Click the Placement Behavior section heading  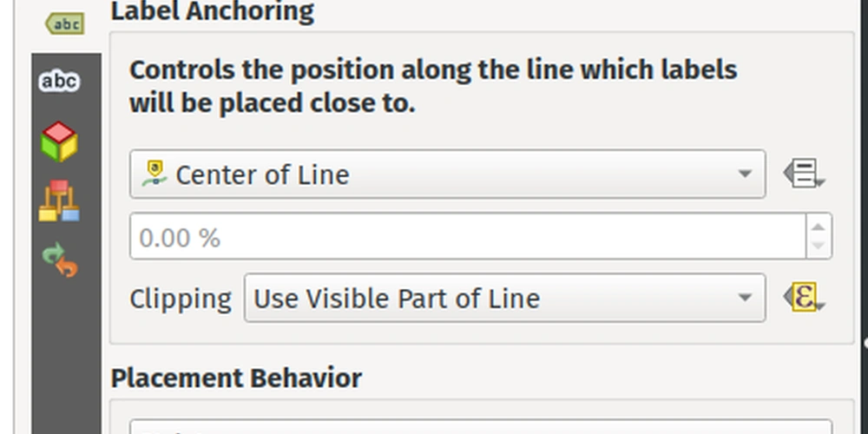click(236, 378)
